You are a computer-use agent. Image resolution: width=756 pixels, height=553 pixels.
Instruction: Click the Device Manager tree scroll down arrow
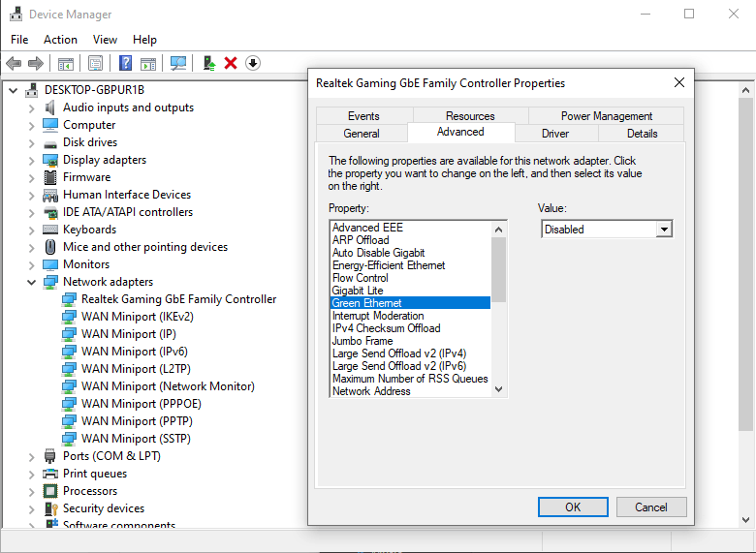745,519
